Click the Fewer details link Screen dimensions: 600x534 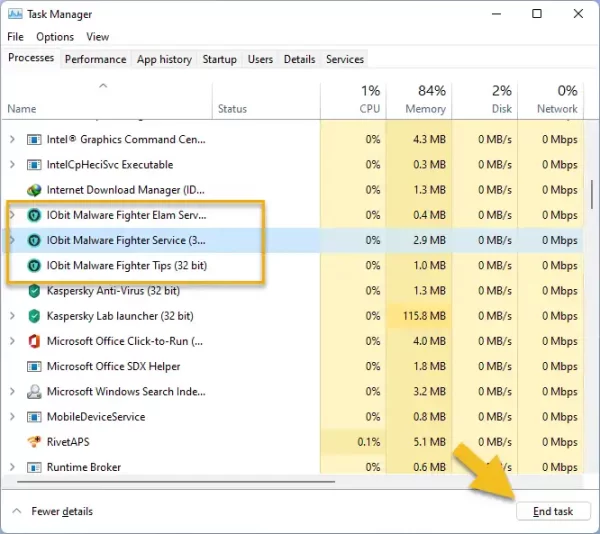[x=62, y=511]
